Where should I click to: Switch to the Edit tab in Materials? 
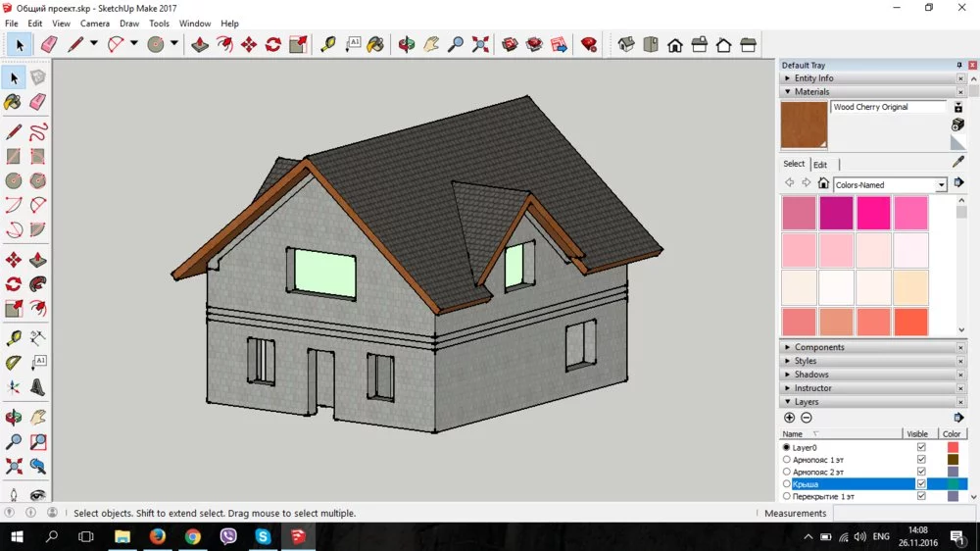tap(820, 165)
